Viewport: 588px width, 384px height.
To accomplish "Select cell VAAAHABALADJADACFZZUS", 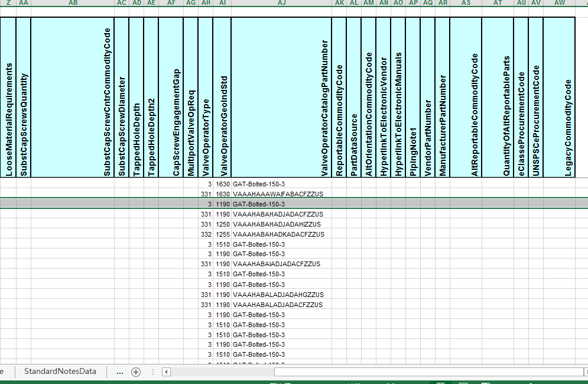I will 282,305.
